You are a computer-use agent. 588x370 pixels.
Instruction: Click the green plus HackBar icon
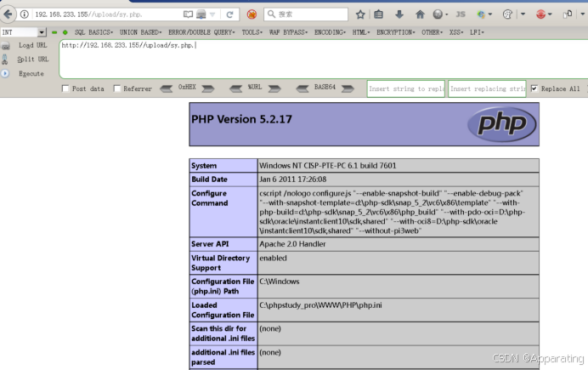(x=65, y=32)
